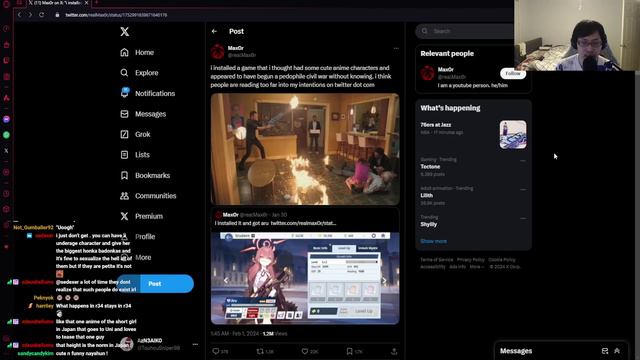
Task: Open the Explore page
Action: point(139,73)
